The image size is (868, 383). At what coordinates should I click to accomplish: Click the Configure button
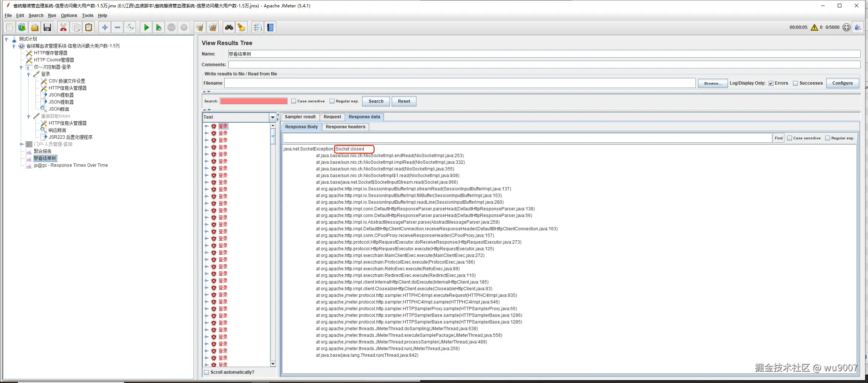[x=843, y=83]
